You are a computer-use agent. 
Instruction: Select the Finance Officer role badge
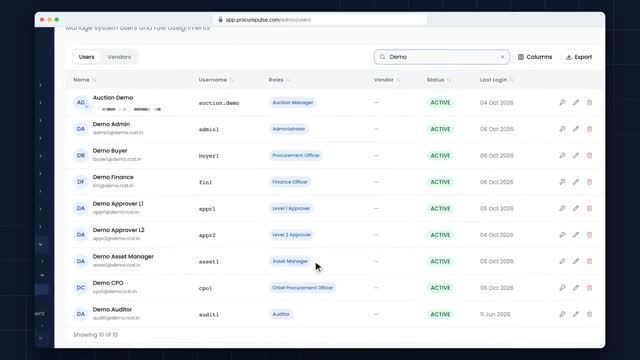(290, 182)
